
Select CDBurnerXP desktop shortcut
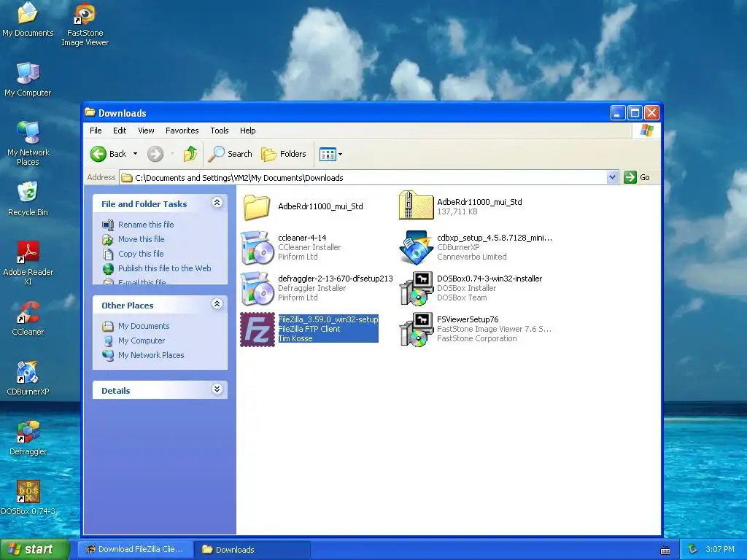tap(28, 378)
